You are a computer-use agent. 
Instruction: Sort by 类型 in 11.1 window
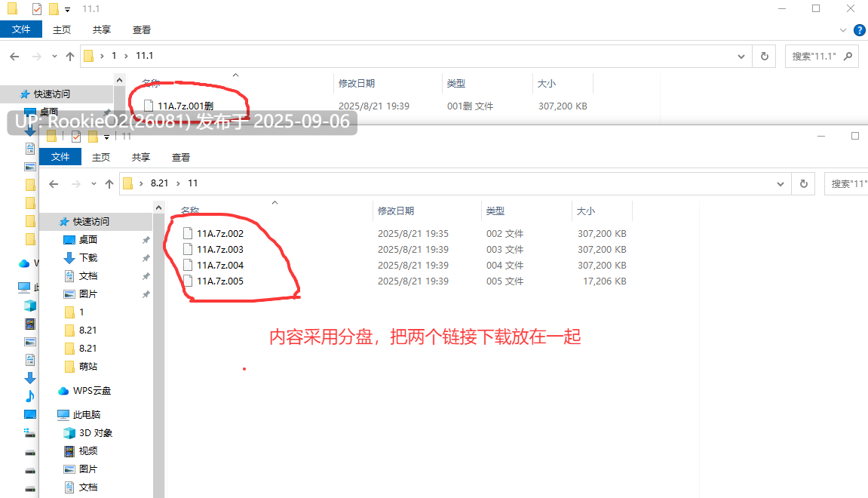(456, 83)
